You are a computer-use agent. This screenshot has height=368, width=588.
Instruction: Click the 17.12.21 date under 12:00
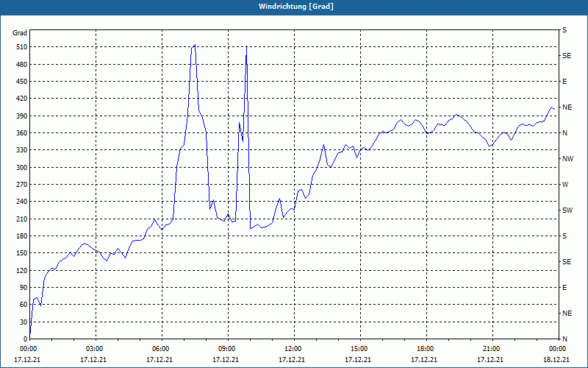[292, 360]
